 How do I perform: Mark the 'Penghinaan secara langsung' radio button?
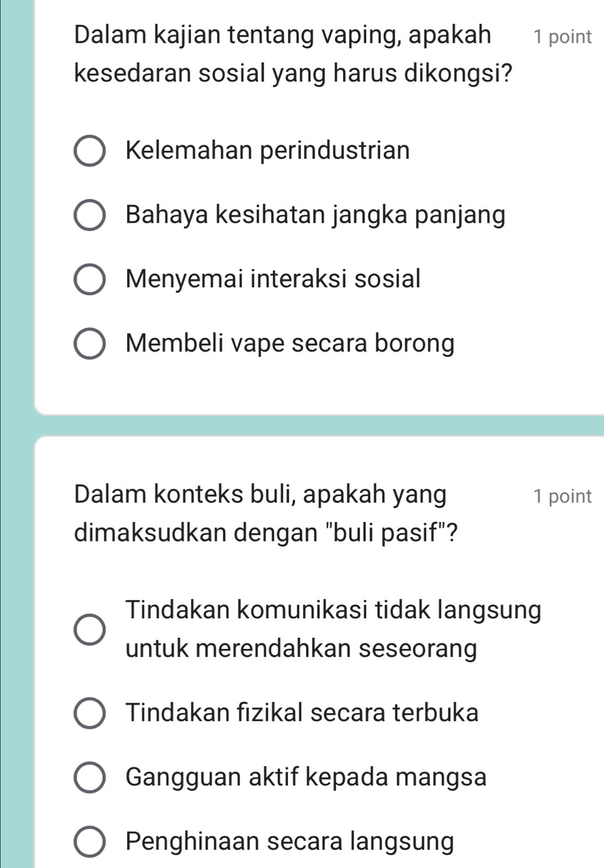[90, 842]
